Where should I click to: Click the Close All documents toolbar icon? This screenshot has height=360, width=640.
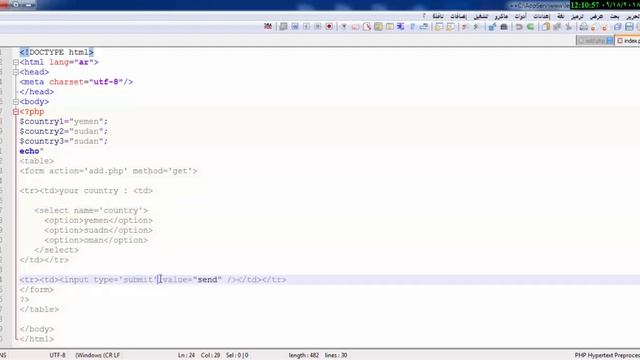pyautogui.click(x=594, y=27)
